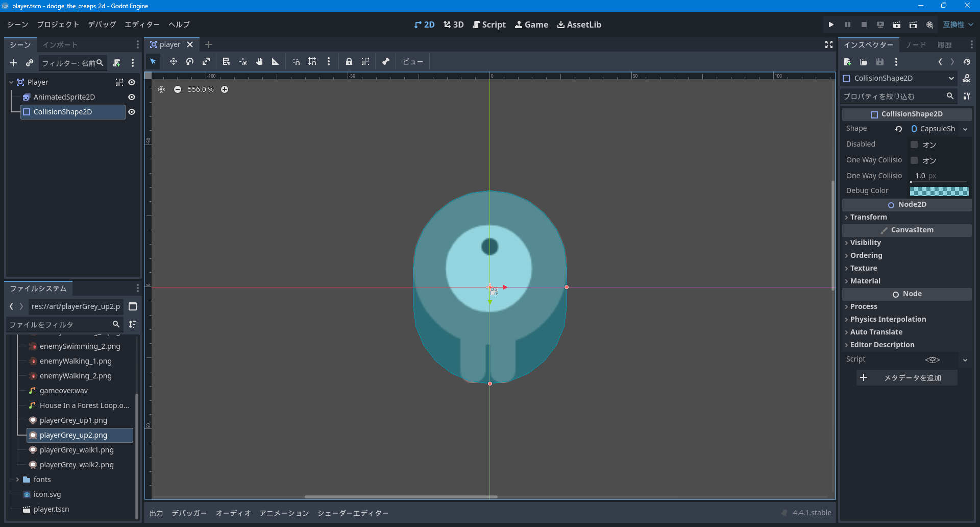Add a new scene tab with plus
This screenshot has height=527, width=980.
click(x=209, y=44)
